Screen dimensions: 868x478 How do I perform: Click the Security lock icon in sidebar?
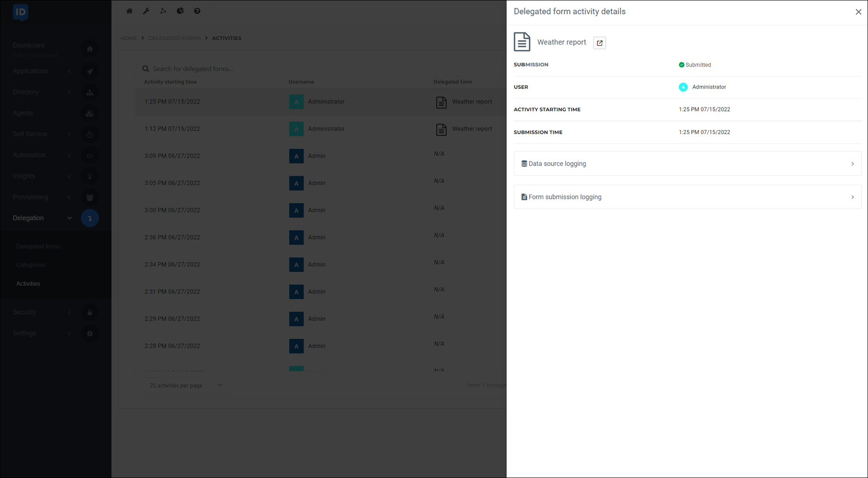[x=90, y=312]
